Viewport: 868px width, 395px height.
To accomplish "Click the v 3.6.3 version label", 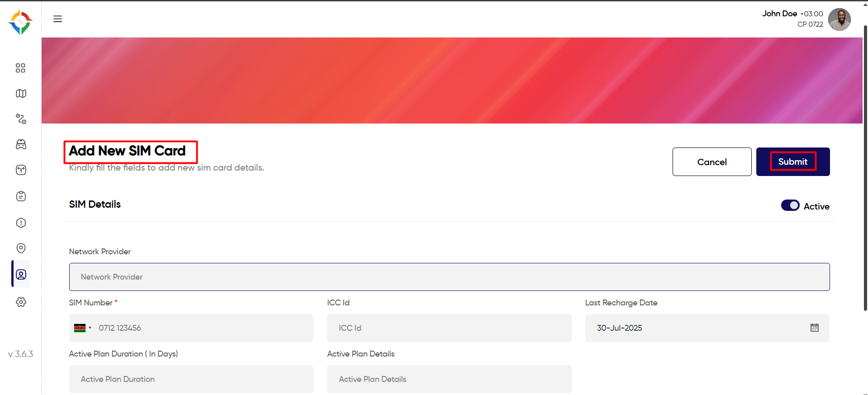I will (x=21, y=354).
